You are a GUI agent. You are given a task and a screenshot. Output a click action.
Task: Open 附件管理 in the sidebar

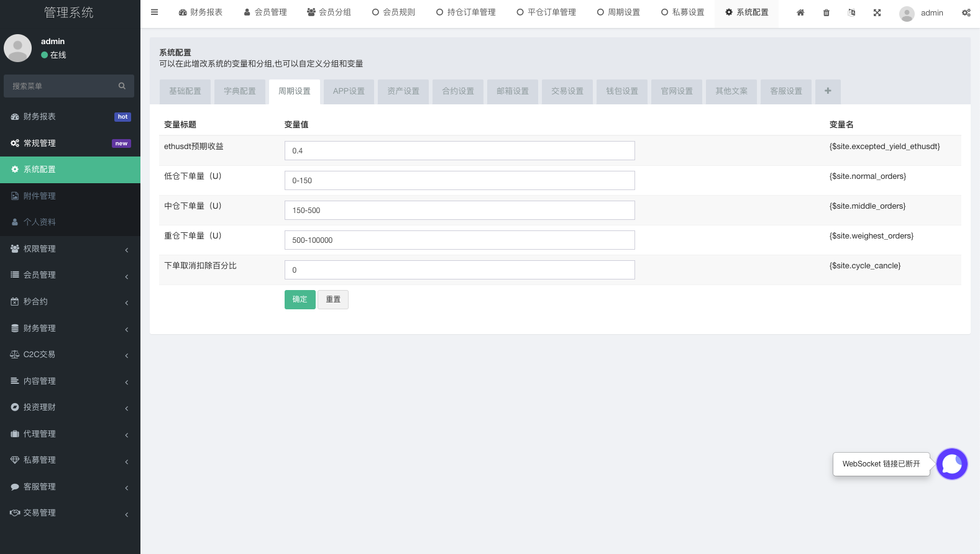(40, 196)
